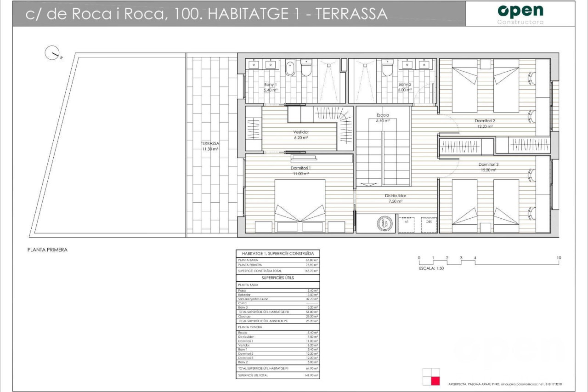Click the Superfície Construïda Total table row
This screenshot has height=392, width=588.
[x=277, y=271]
